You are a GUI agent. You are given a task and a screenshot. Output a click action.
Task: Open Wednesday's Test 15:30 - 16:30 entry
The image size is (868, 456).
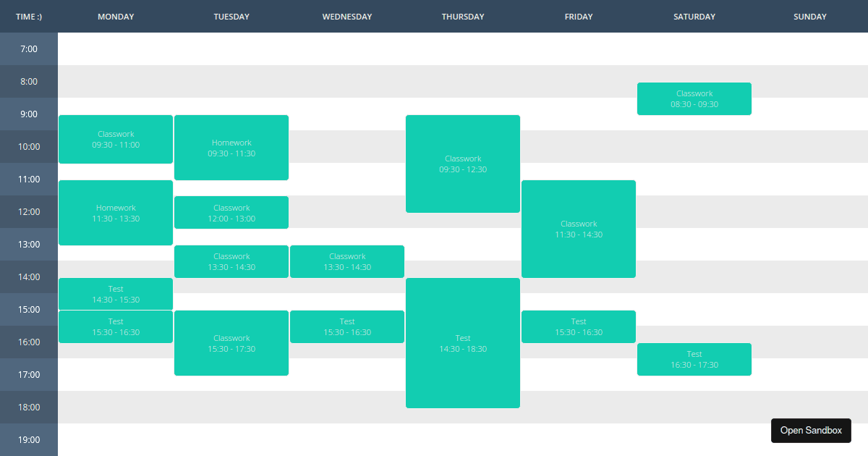coord(346,326)
